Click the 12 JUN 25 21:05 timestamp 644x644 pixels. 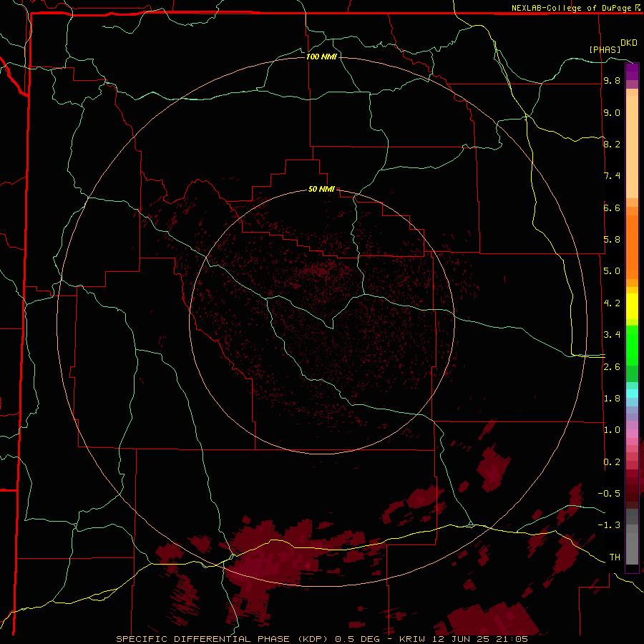(x=480, y=639)
